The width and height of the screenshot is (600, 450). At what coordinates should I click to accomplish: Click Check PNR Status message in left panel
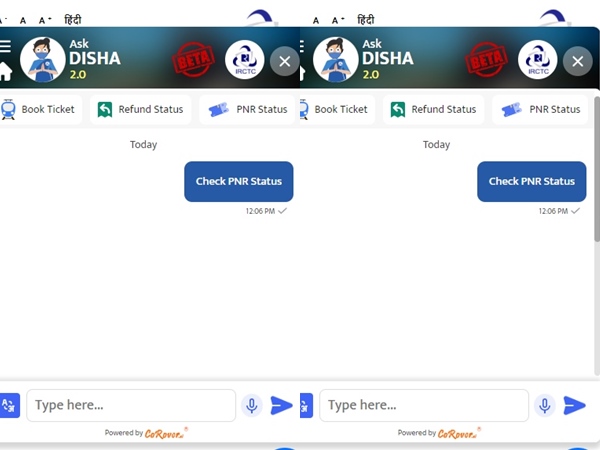pyautogui.click(x=238, y=181)
